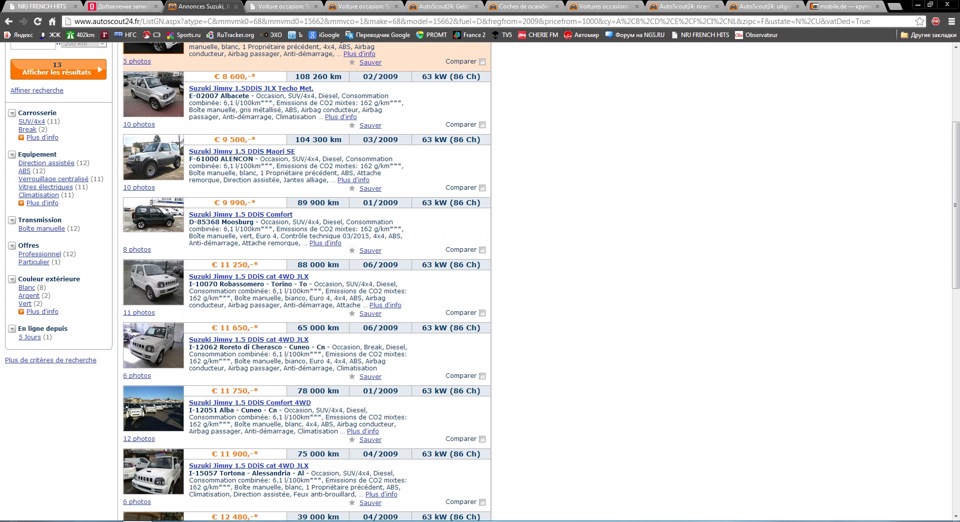The height and width of the screenshot is (522, 960).
Task: Click the page vertical scrollbar
Action: click(x=954, y=205)
